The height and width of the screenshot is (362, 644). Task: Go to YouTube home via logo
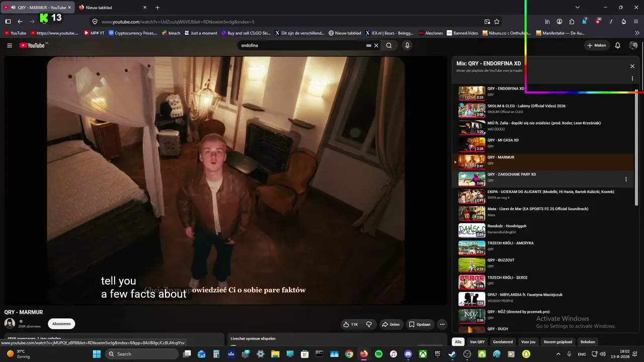pyautogui.click(x=33, y=45)
